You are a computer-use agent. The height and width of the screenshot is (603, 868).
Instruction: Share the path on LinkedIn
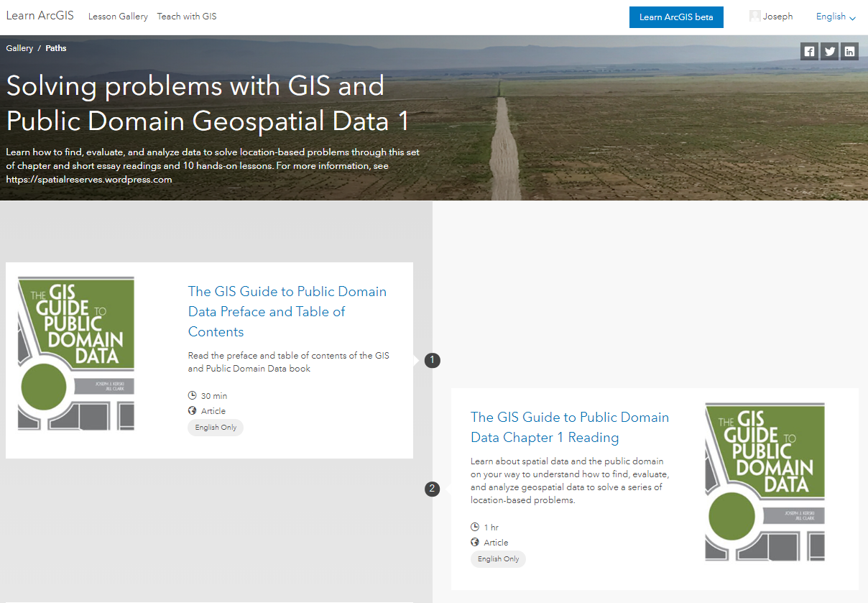[850, 51]
